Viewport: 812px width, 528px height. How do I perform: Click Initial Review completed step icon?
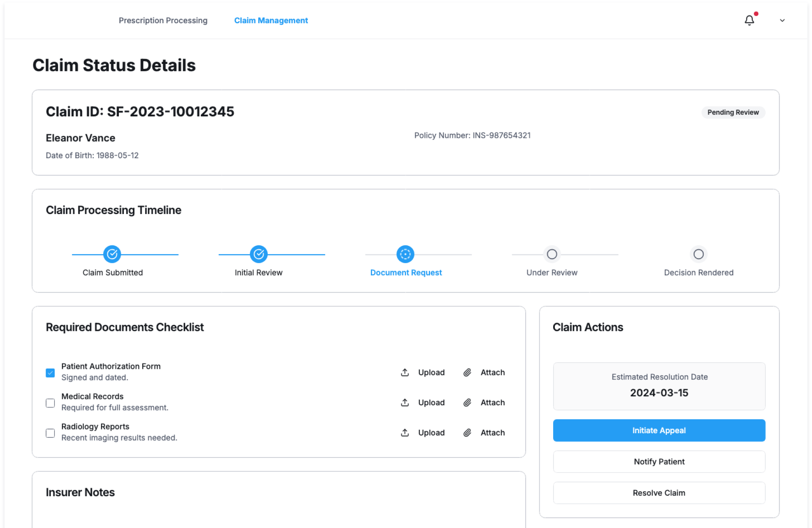(258, 254)
